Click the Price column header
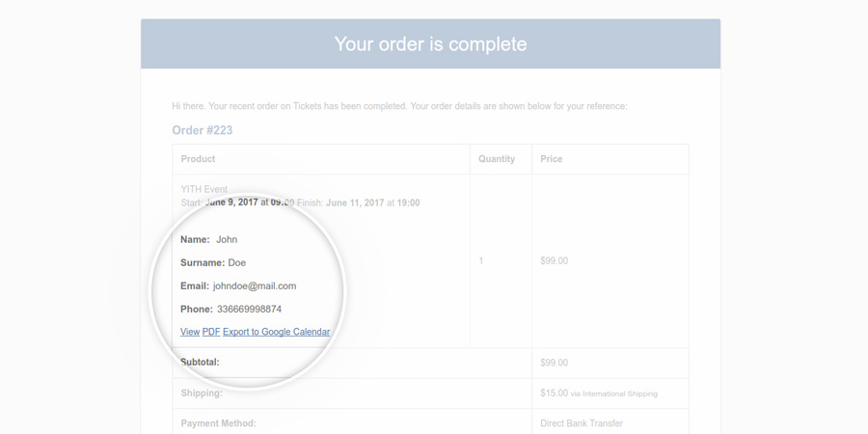Image resolution: width=868 pixels, height=434 pixels. (552, 159)
